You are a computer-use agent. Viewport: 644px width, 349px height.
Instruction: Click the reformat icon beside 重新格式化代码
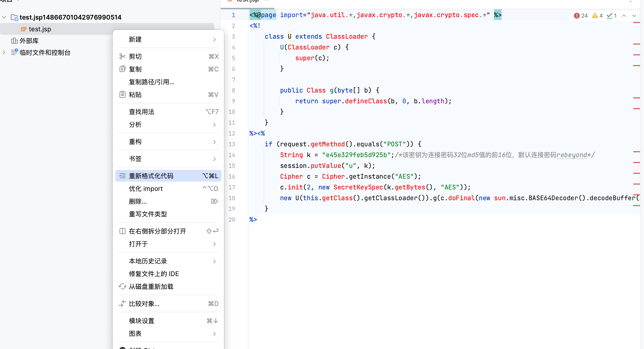tap(122, 176)
